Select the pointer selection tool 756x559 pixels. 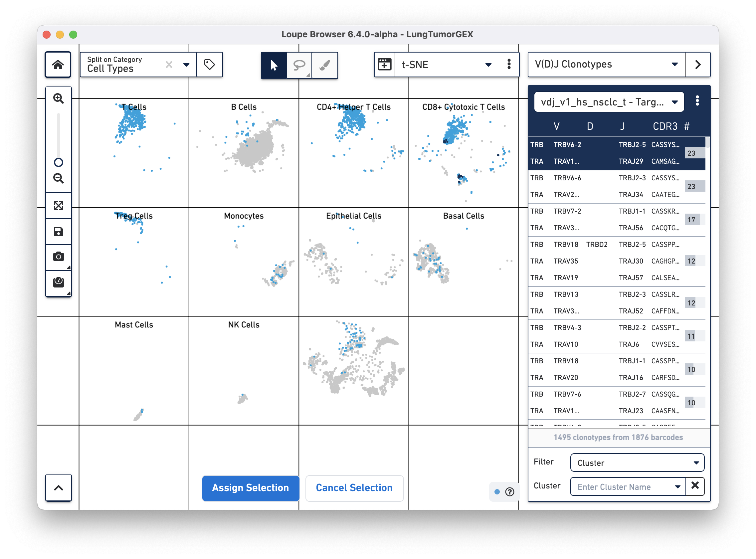point(274,65)
